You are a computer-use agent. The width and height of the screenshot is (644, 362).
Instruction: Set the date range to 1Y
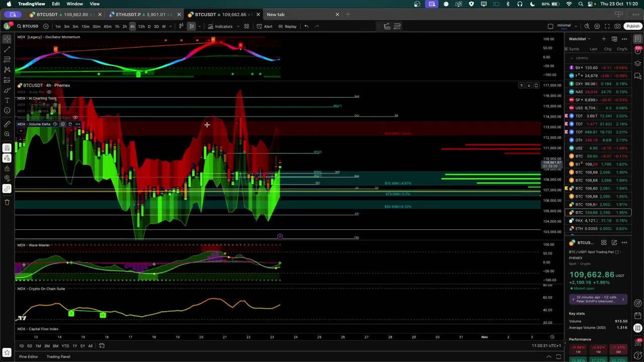74,345
